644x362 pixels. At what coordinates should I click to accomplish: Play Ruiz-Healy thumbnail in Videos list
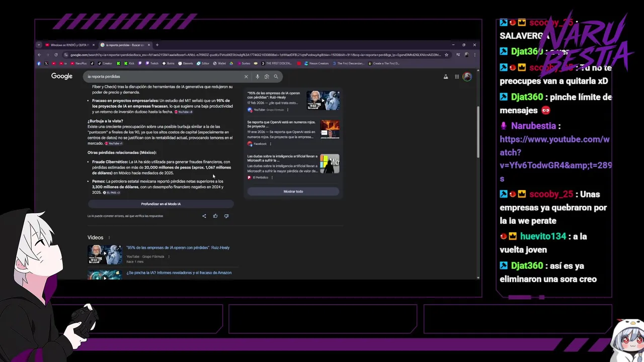(x=105, y=254)
